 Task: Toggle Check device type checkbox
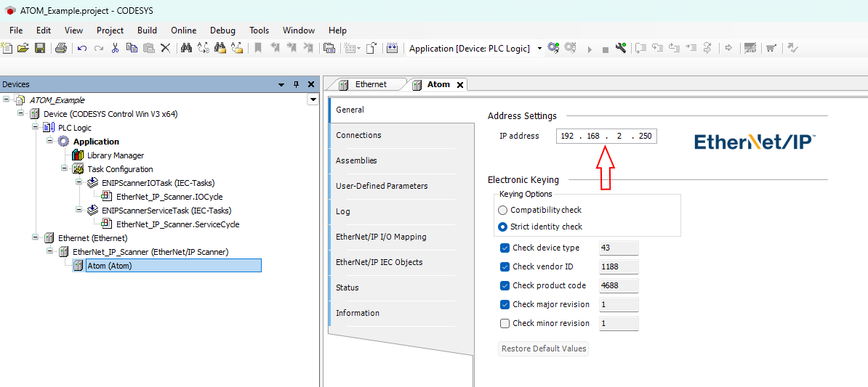pos(505,248)
